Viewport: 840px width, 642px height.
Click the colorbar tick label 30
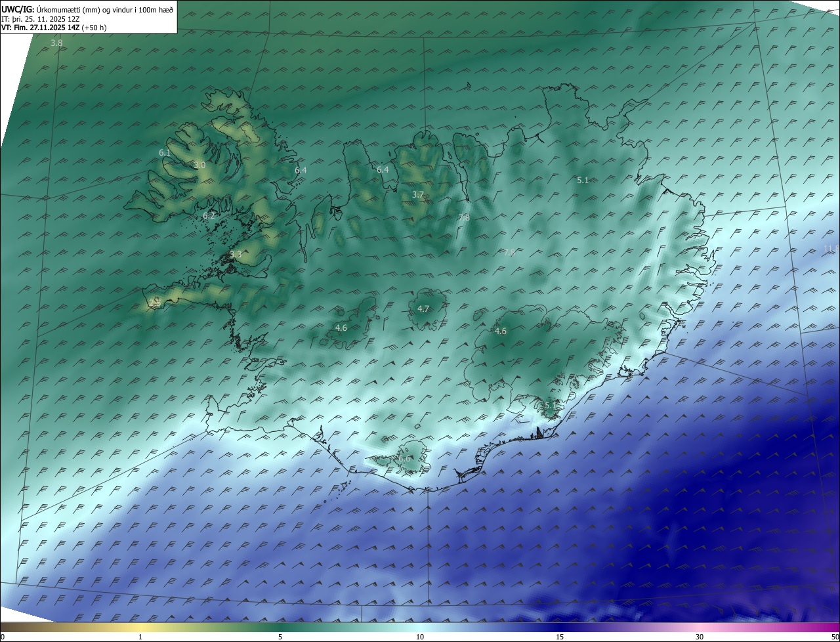pos(700,637)
